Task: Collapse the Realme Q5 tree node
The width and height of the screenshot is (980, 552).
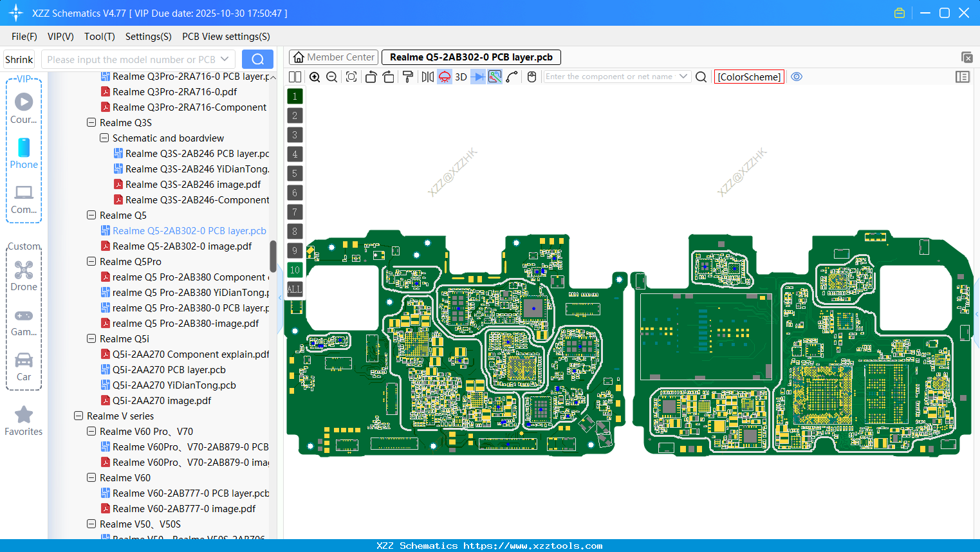Action: coord(91,215)
